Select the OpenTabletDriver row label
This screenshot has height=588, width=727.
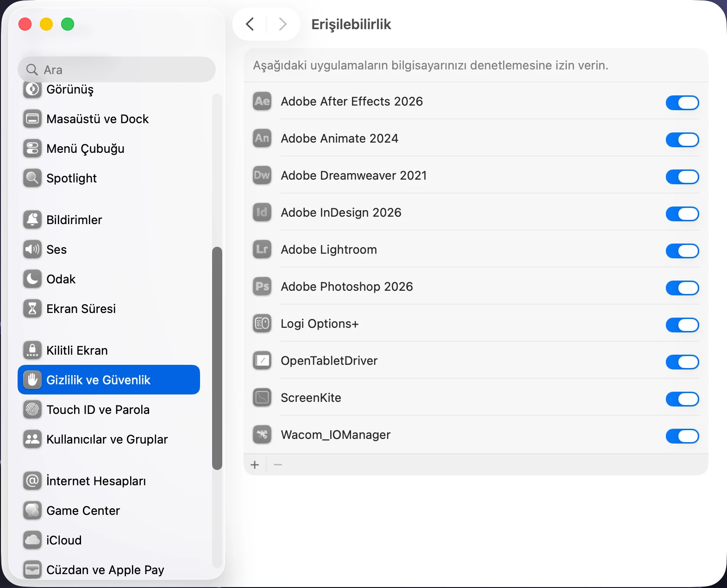tap(329, 361)
